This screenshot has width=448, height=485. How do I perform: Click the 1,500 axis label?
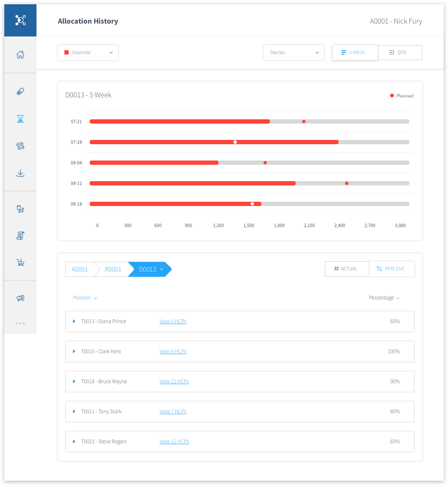(248, 225)
